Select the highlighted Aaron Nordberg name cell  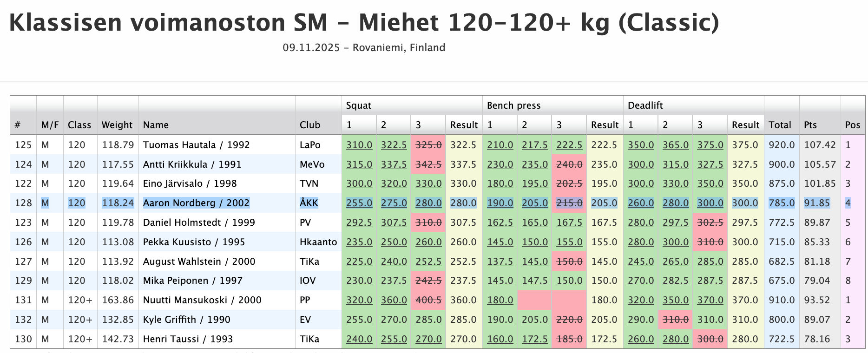[196, 203]
